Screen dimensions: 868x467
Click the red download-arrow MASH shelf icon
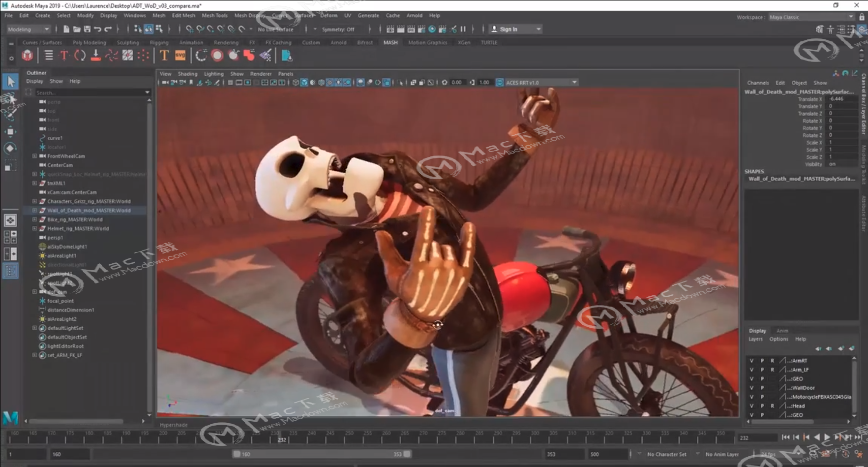click(x=96, y=56)
